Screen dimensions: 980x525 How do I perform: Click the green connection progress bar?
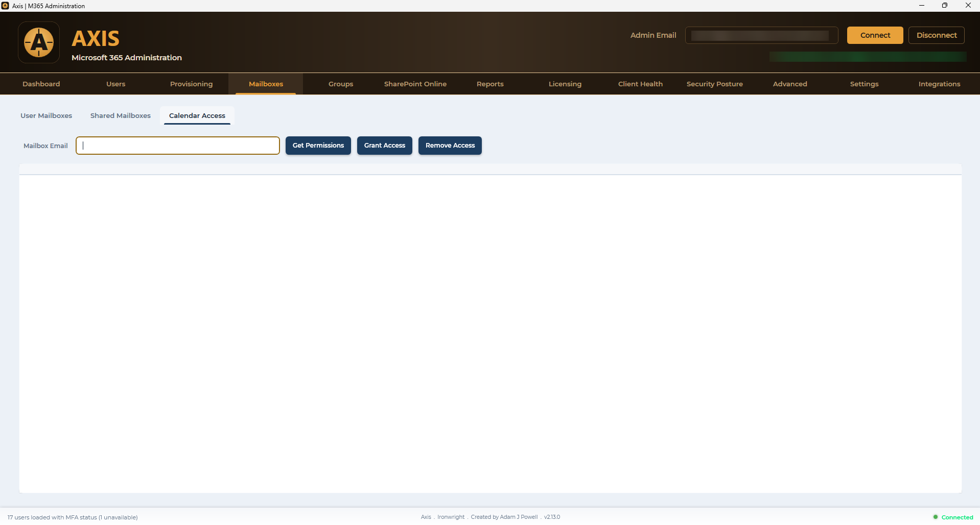868,57
